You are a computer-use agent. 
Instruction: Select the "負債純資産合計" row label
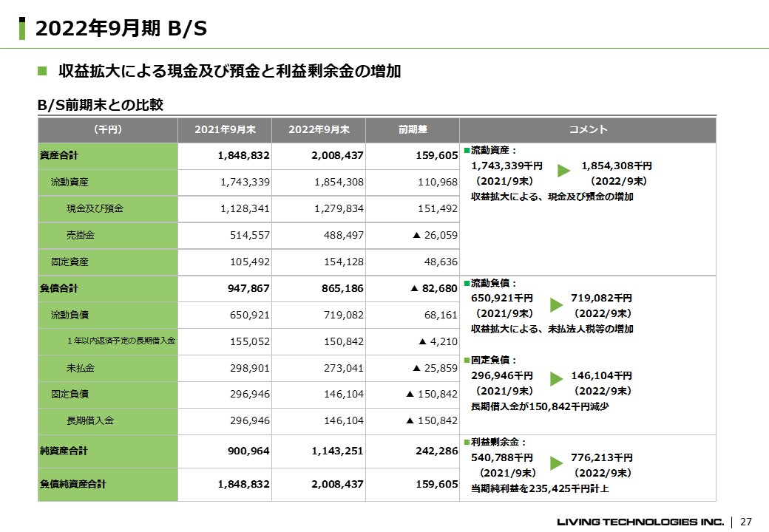click(x=73, y=485)
